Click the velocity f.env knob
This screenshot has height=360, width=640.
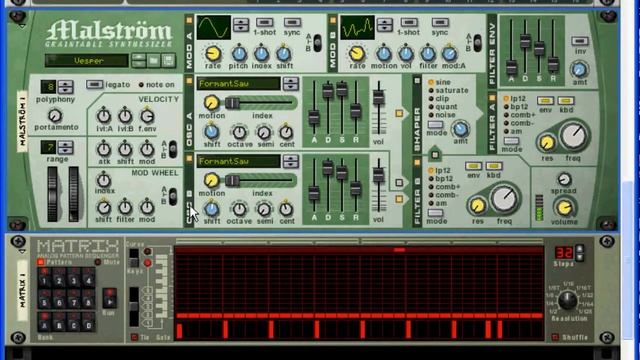click(x=147, y=116)
